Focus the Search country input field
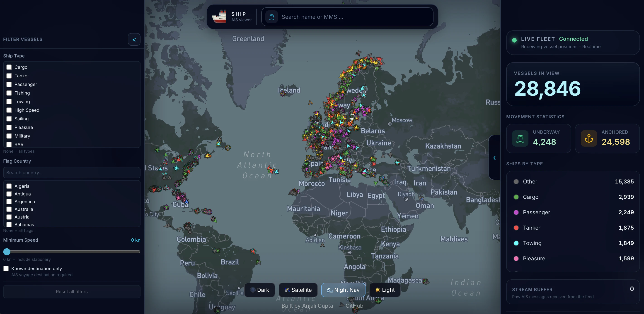The image size is (644, 314). (72, 172)
